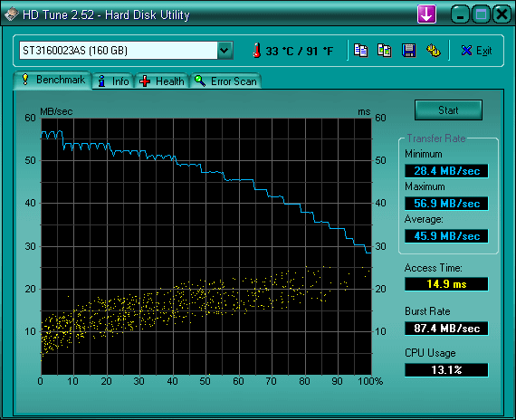The width and height of the screenshot is (516, 420).
Task: Select the ST3160023AS drive combo box
Action: pos(126,51)
